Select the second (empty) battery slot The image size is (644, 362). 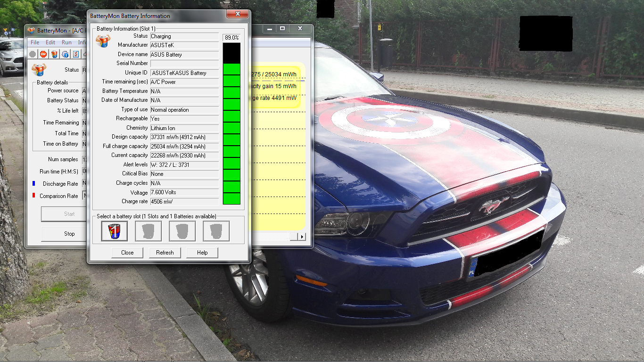[x=149, y=231]
